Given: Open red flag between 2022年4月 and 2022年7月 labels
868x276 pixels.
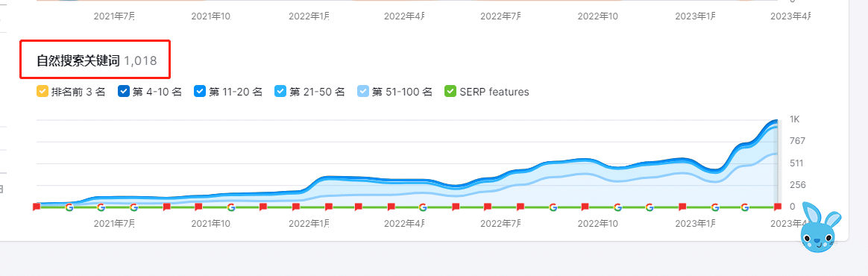Looking at the screenshot, I should (x=456, y=207).
